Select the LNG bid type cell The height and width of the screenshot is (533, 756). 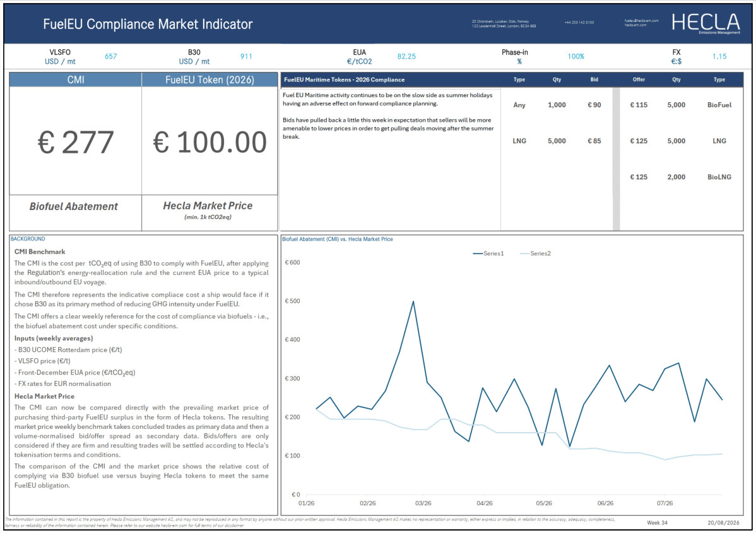pyautogui.click(x=519, y=141)
